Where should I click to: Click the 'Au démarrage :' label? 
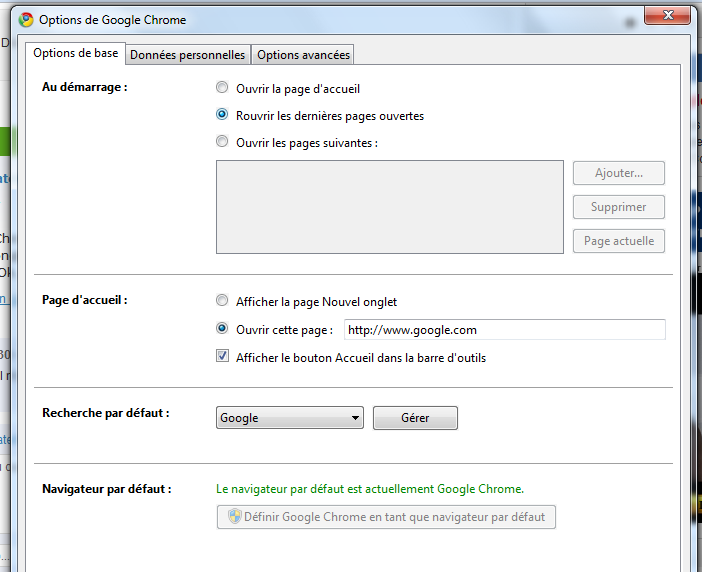click(85, 87)
